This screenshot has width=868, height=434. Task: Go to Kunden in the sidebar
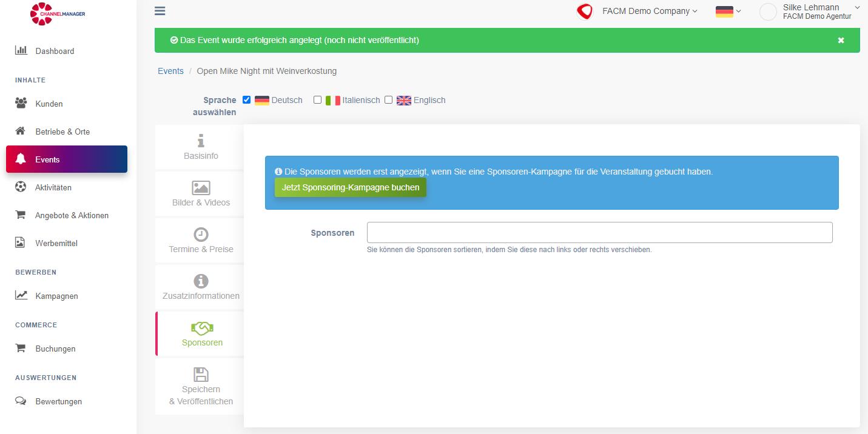(x=49, y=104)
